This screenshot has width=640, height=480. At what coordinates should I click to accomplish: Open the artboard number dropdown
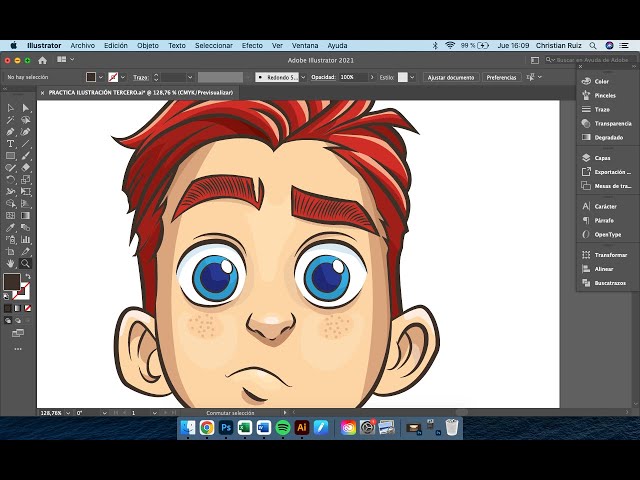coord(155,413)
